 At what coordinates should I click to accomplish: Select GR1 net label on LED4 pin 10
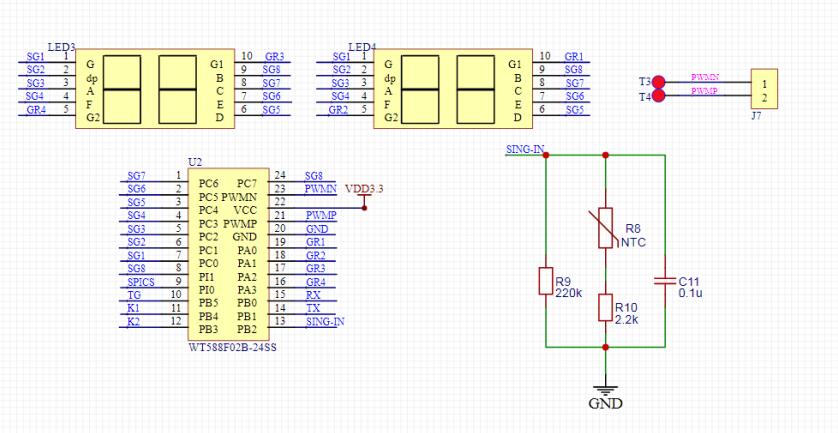[574, 57]
